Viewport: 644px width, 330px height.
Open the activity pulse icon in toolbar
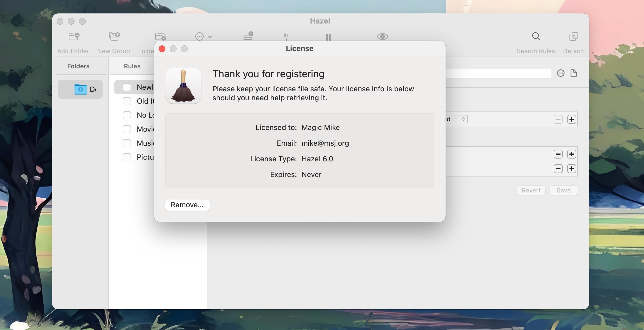(286, 36)
